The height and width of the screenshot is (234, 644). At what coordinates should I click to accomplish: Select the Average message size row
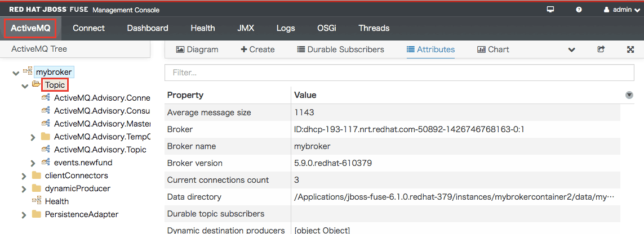click(393, 112)
